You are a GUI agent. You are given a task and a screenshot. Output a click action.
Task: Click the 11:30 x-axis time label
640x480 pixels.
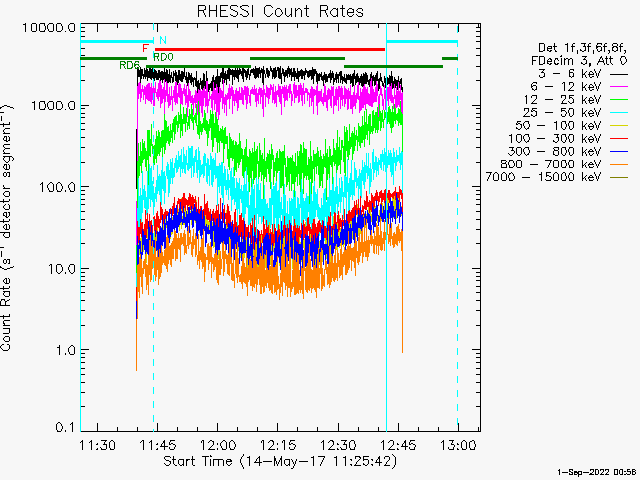(97, 445)
